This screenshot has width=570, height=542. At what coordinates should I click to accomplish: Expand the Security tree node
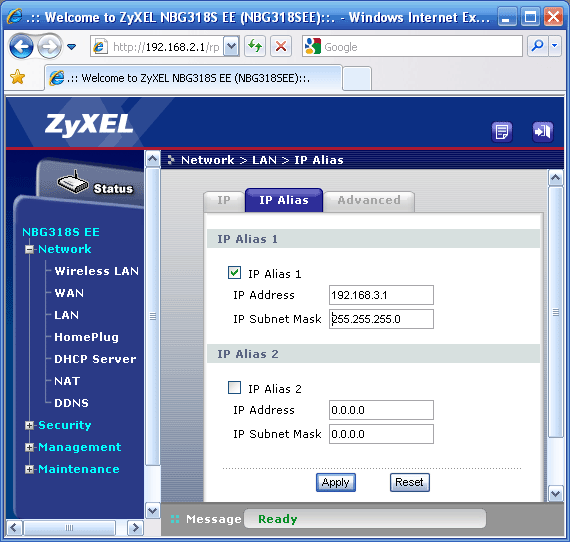coord(29,425)
